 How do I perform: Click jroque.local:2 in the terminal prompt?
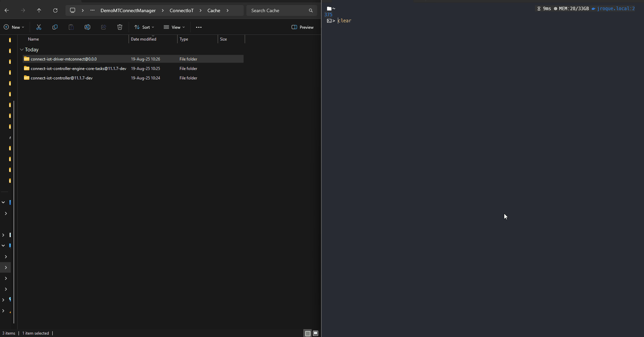(x=616, y=8)
